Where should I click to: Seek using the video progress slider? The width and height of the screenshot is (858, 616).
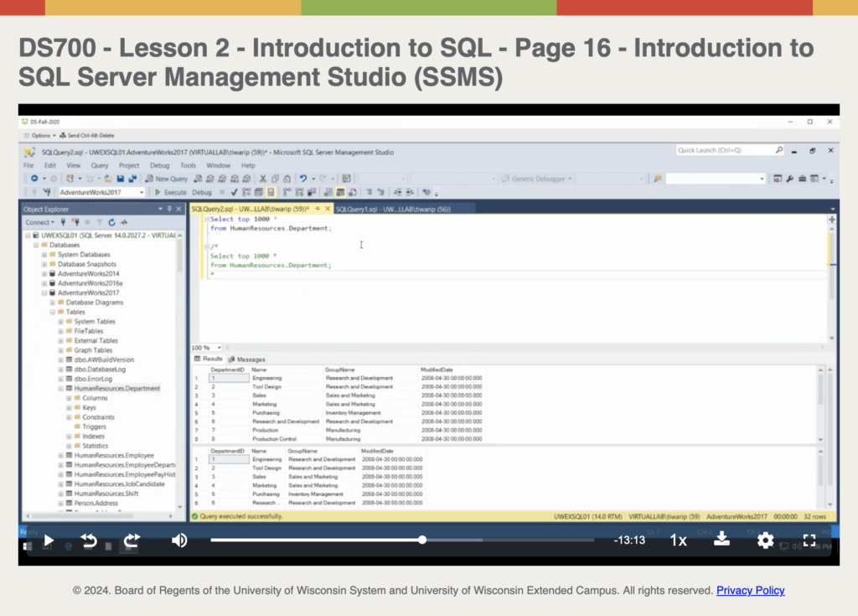pos(423,539)
